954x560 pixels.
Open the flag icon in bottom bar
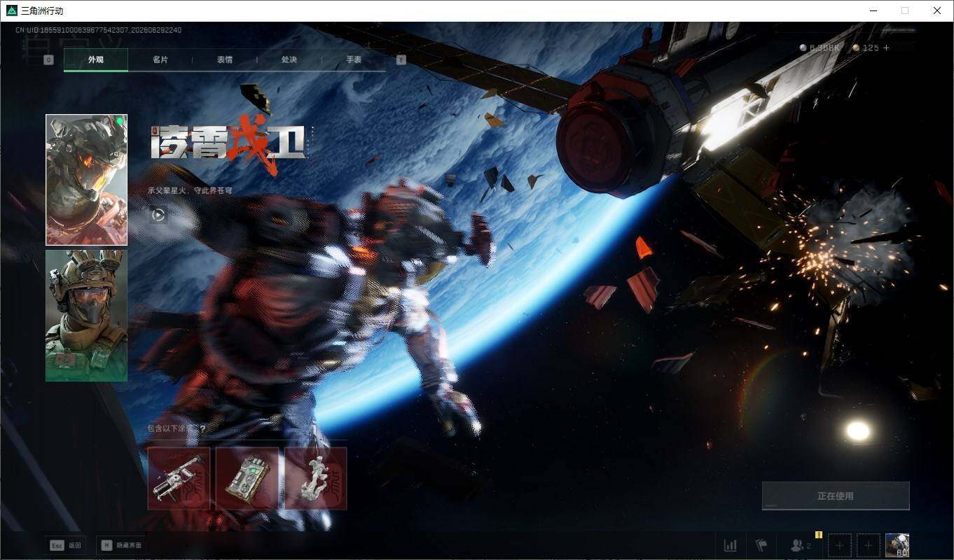click(761, 545)
